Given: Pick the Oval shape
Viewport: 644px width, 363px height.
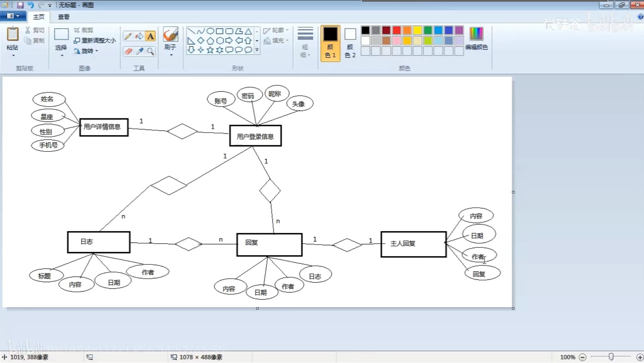Looking at the screenshot, I should point(210,31).
